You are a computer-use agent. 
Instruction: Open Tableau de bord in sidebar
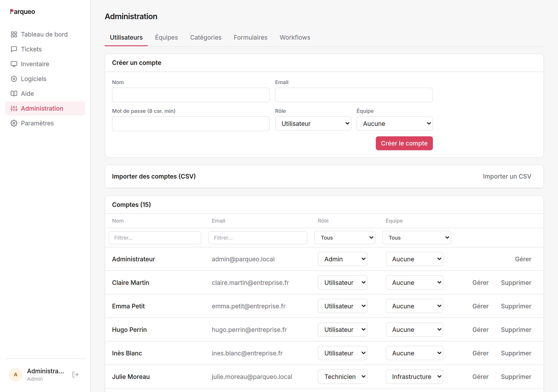click(45, 34)
